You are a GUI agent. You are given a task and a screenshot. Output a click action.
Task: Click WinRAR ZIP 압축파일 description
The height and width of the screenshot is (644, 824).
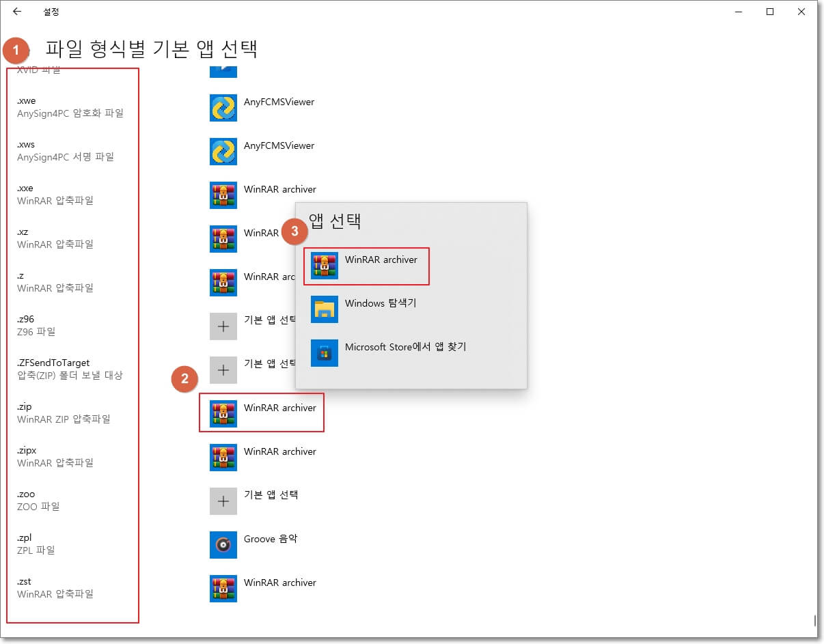pyautogui.click(x=64, y=419)
